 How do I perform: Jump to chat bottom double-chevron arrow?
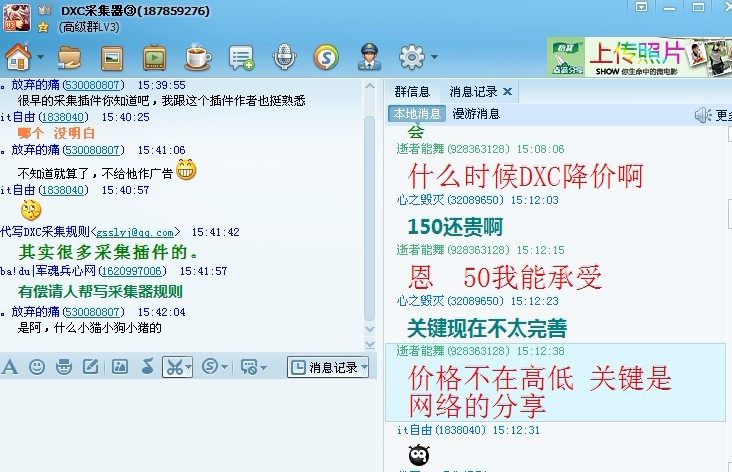pyautogui.click(x=370, y=345)
